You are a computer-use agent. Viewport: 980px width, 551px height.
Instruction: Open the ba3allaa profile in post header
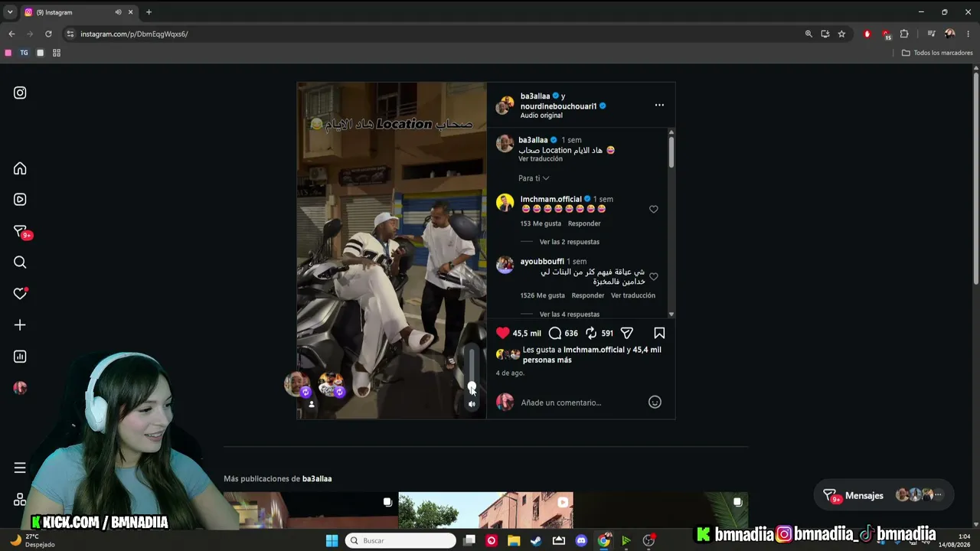click(x=535, y=96)
